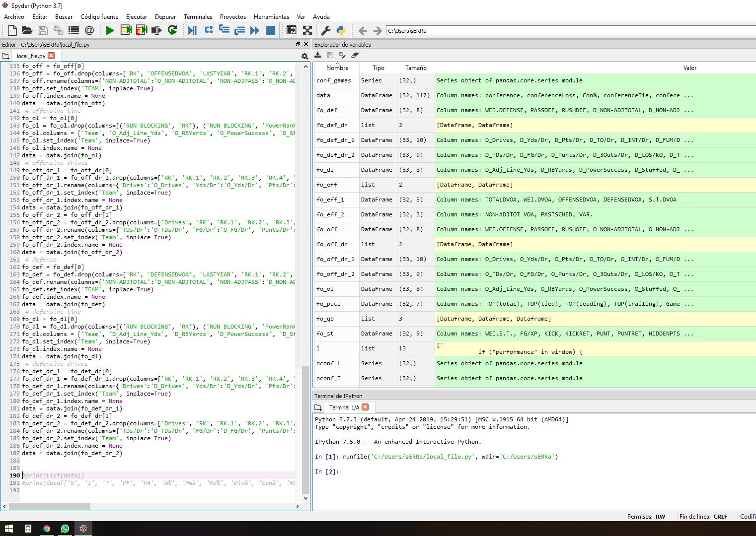The height and width of the screenshot is (536, 756).
Task: Run the current cell with the cell icon
Action: click(x=126, y=30)
